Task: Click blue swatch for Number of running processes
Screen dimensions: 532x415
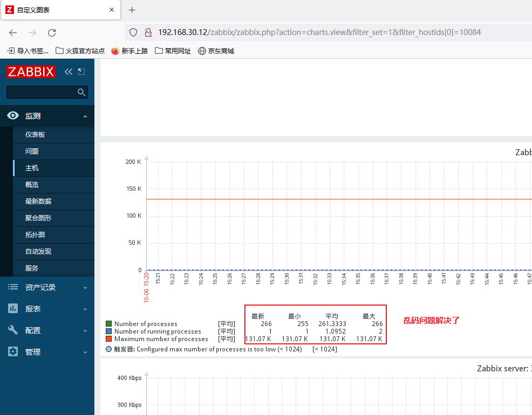Action: click(x=108, y=331)
